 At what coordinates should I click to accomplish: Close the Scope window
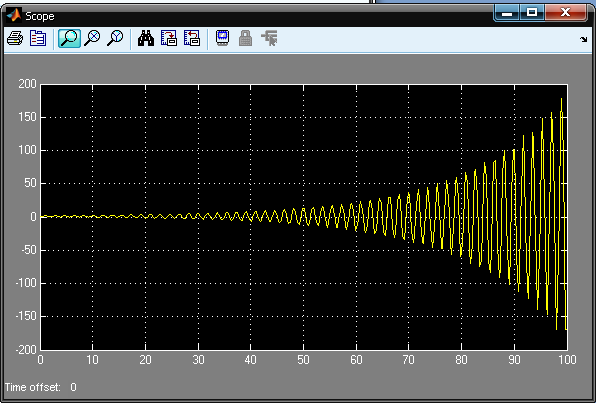[x=566, y=13]
